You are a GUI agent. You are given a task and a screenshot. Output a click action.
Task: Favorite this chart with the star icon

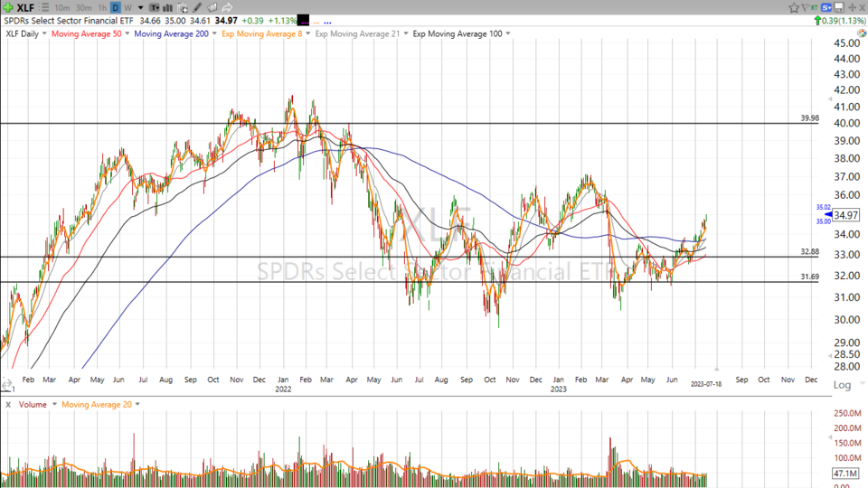[794, 7]
